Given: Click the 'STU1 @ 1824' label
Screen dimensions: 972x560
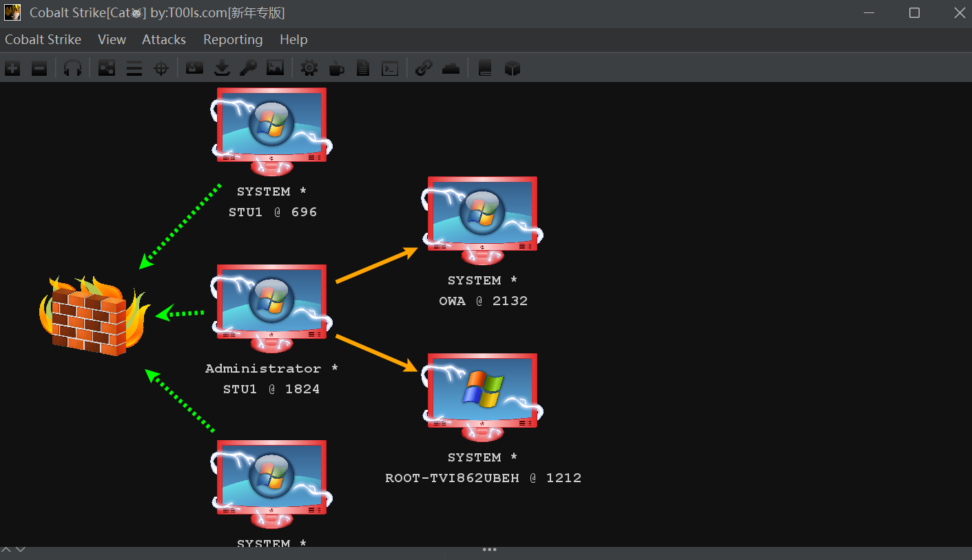Looking at the screenshot, I should coord(271,389).
